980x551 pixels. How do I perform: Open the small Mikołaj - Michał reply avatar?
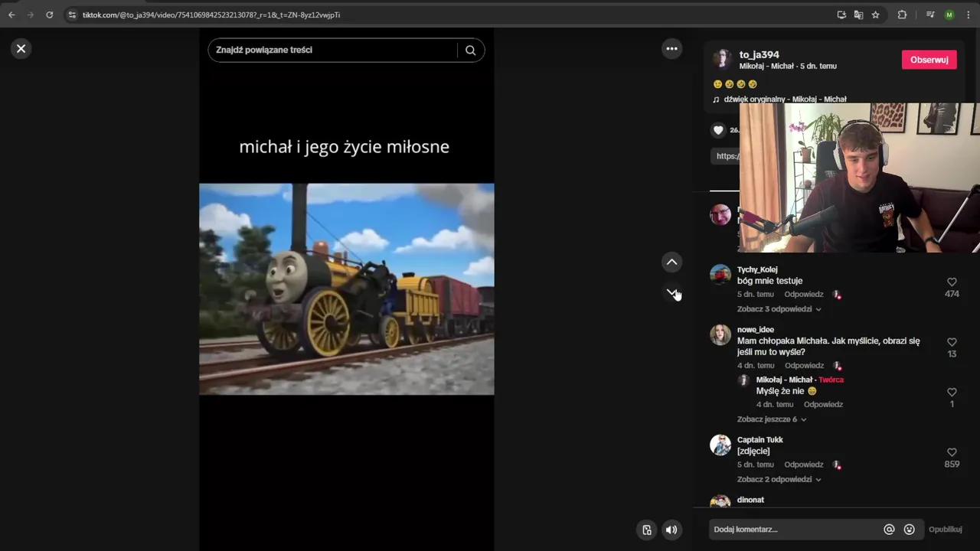click(743, 380)
